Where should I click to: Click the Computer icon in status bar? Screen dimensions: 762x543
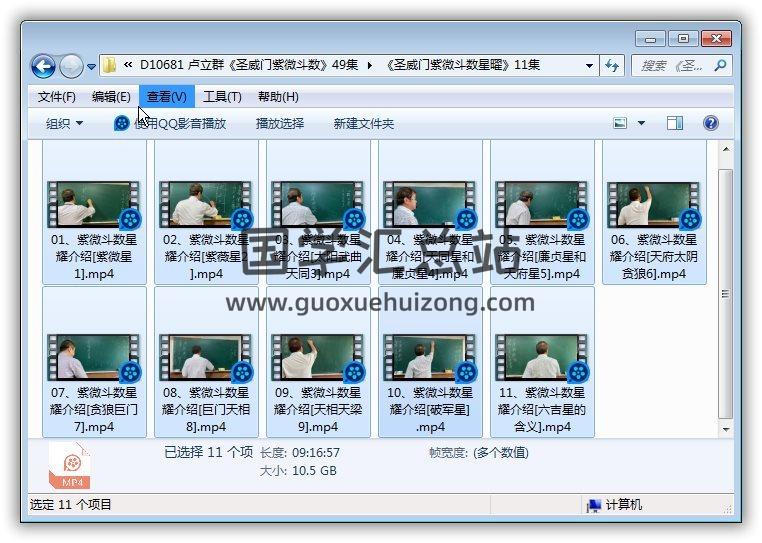[594, 505]
